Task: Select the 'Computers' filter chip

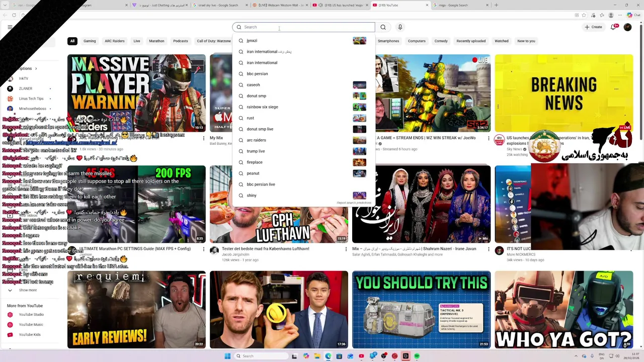Action: click(x=417, y=41)
